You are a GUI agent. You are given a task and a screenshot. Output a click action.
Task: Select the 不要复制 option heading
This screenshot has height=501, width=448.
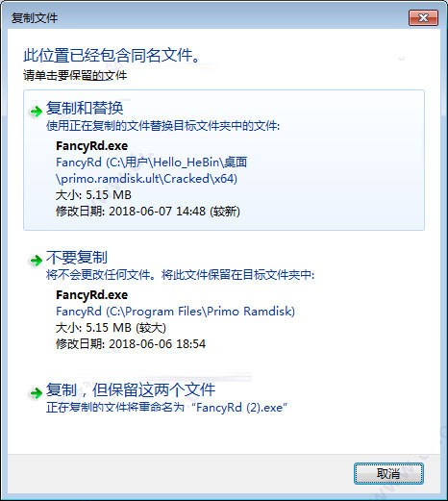click(77, 257)
